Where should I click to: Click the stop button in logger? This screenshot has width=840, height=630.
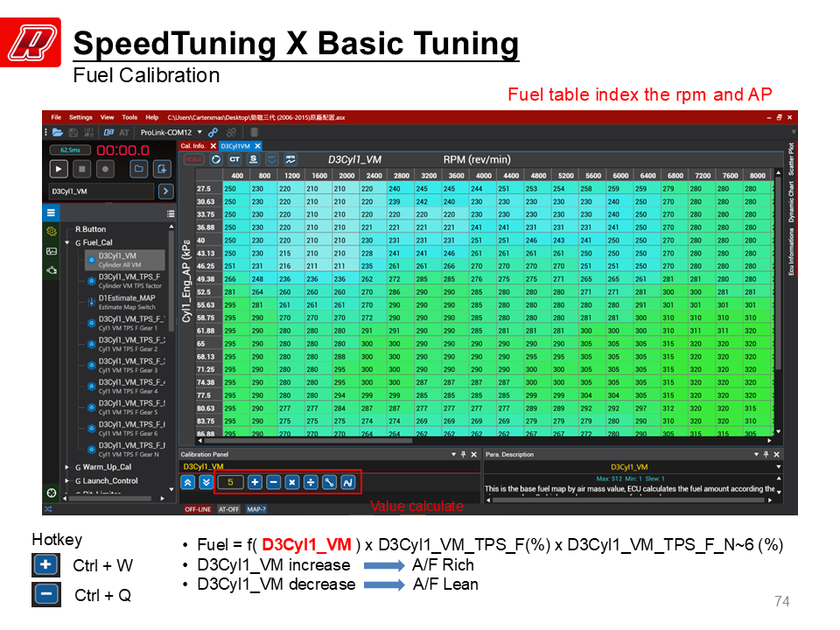pos(82,169)
